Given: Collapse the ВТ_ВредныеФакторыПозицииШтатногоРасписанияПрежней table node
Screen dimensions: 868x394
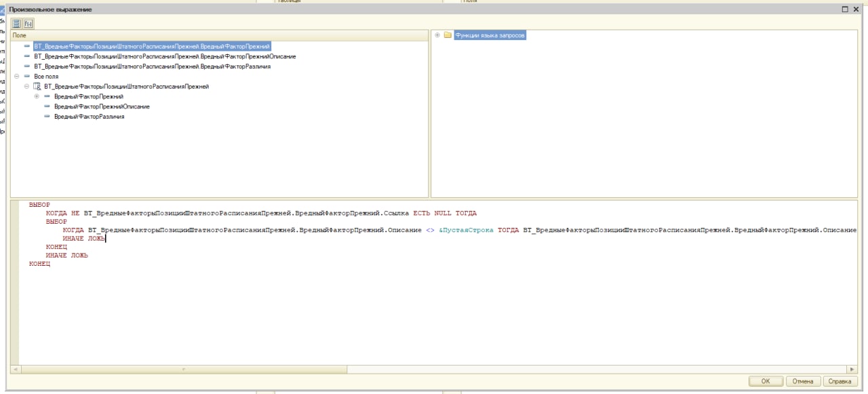Looking at the screenshot, I should (26, 87).
